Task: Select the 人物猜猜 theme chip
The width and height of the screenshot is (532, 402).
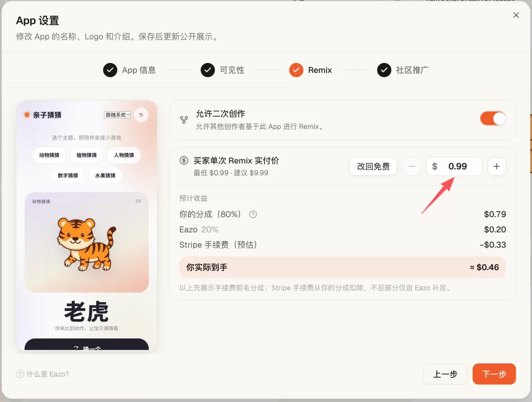Action: (x=124, y=155)
